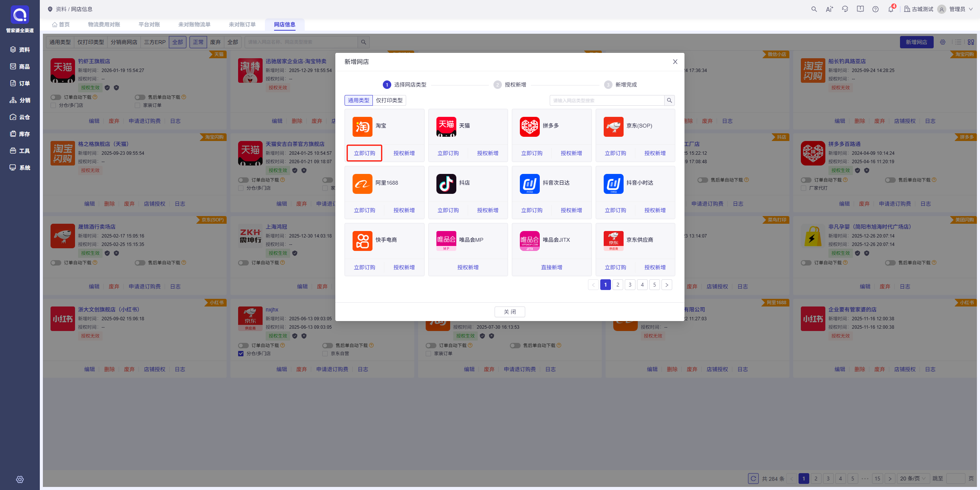Click 授权新增 under 唯品会MP

click(468, 267)
